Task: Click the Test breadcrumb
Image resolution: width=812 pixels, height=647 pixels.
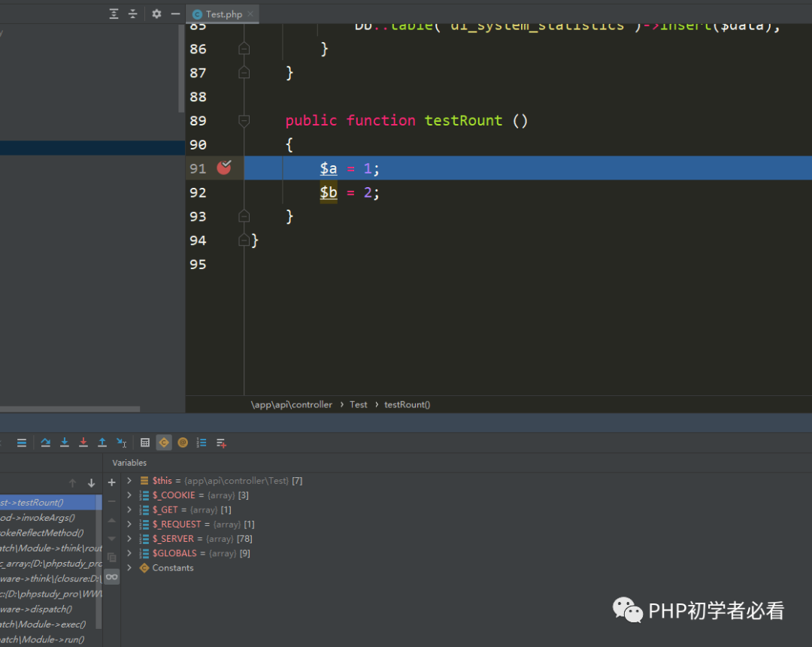Action: click(x=359, y=405)
